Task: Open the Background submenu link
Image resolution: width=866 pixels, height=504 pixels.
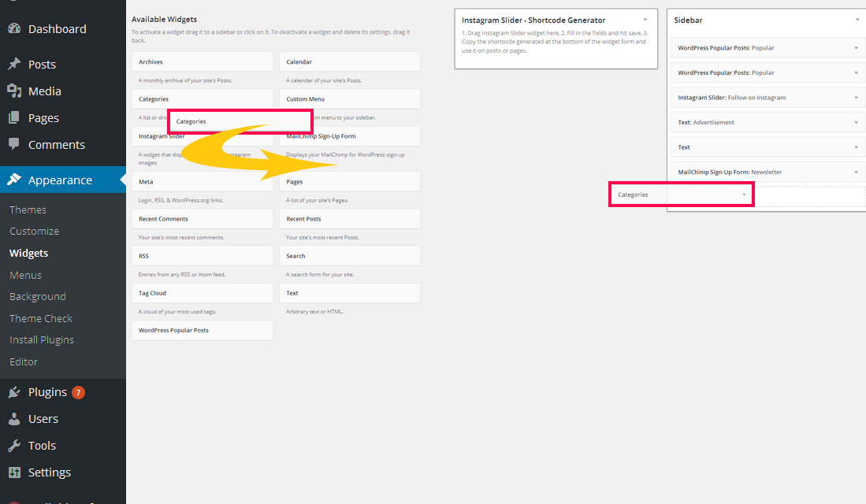Action: point(38,296)
